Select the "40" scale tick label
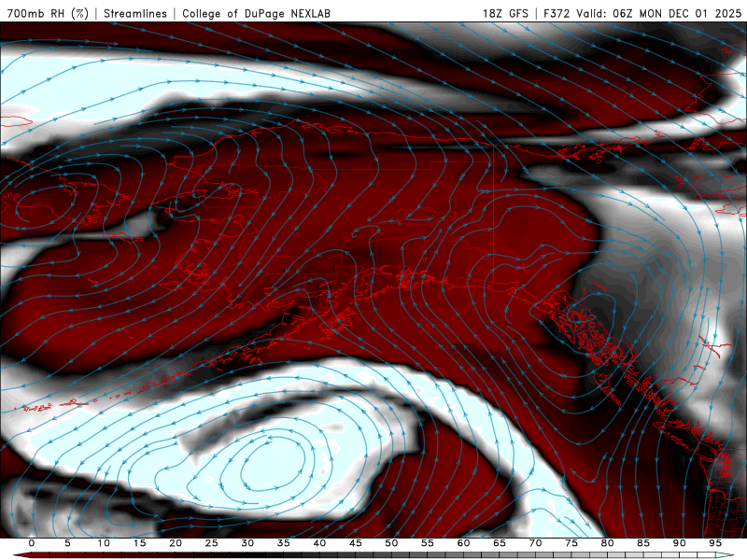The width and height of the screenshot is (747, 560). (319, 543)
